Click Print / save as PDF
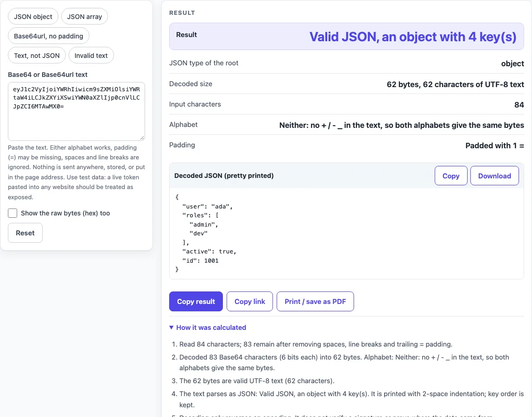 pos(315,301)
